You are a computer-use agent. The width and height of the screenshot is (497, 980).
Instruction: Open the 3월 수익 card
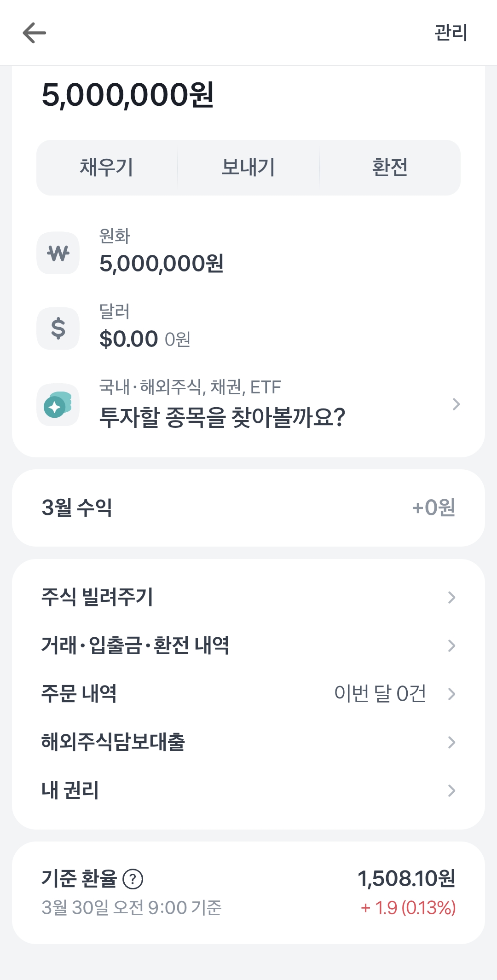[248, 508]
